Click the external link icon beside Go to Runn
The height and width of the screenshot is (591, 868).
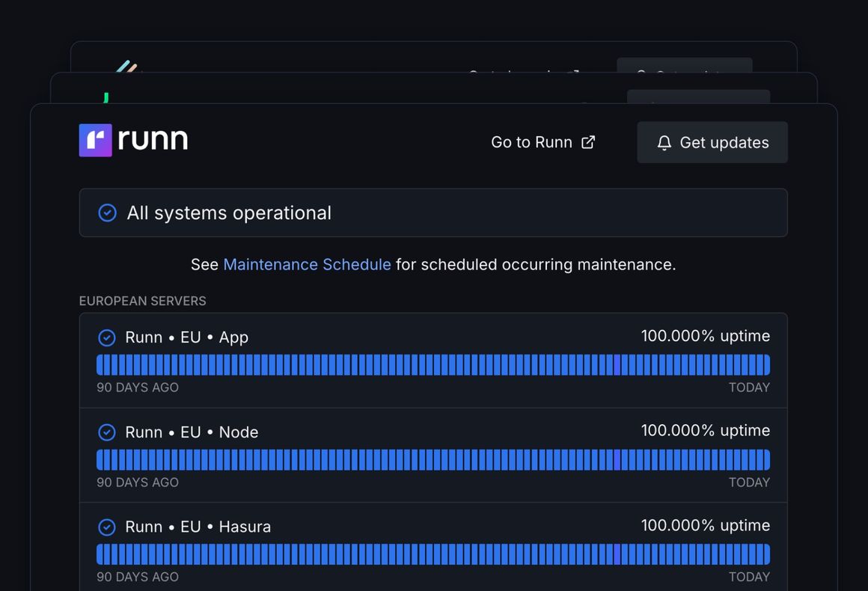point(588,142)
